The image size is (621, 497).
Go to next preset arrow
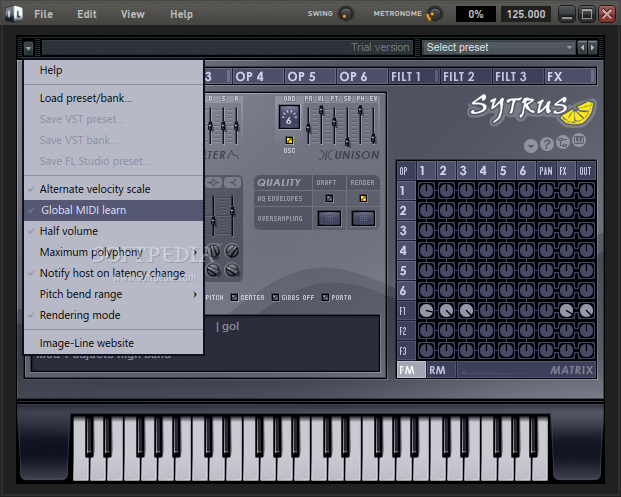(x=592, y=48)
